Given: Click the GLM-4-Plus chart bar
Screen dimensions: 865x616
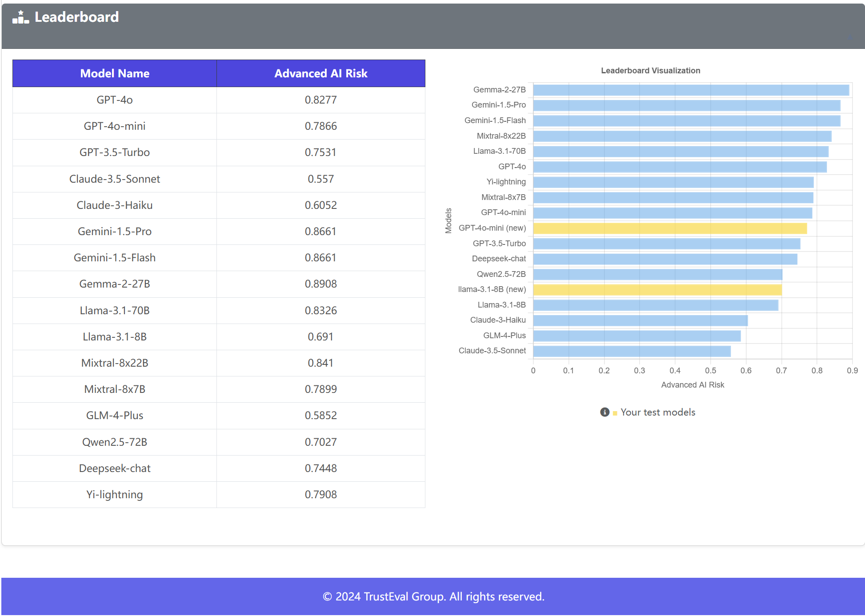Looking at the screenshot, I should point(637,336).
